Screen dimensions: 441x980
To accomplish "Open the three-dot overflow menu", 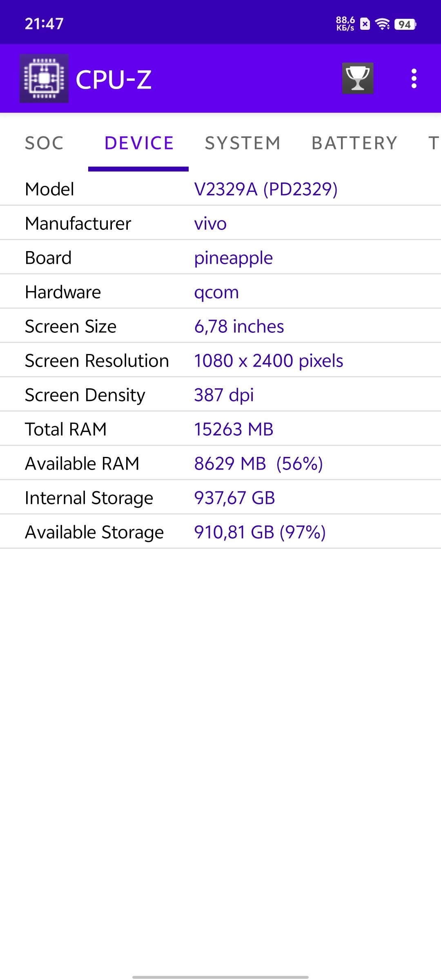I will click(x=414, y=78).
